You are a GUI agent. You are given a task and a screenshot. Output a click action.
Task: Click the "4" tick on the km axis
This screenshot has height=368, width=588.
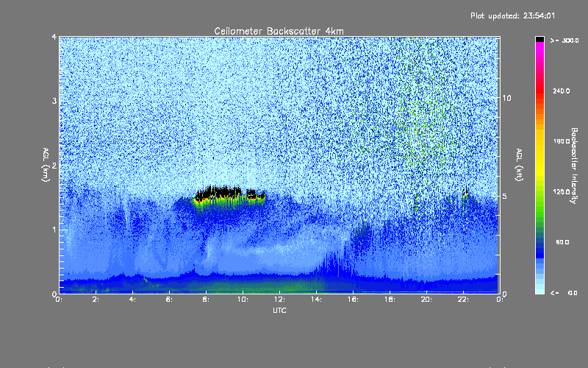point(54,37)
